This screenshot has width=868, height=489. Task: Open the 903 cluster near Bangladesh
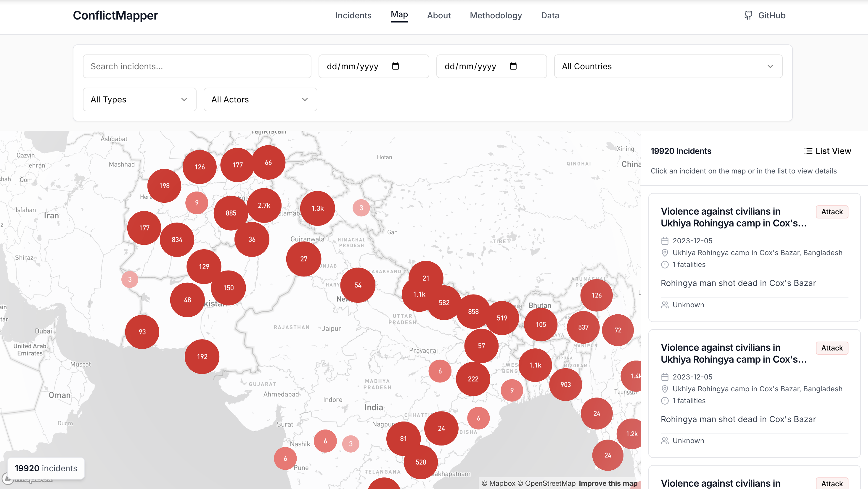pos(565,385)
